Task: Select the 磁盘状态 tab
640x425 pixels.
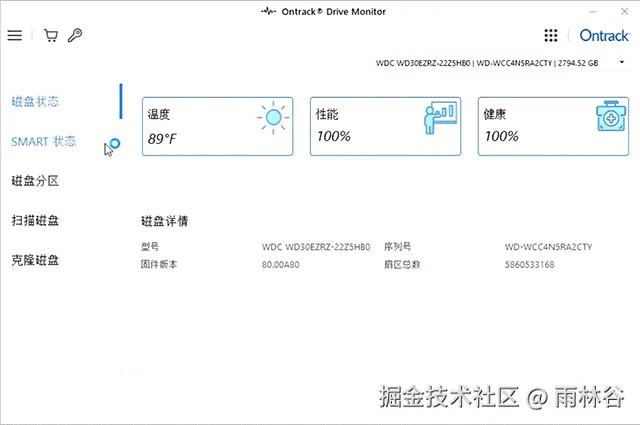Action: tap(35, 101)
